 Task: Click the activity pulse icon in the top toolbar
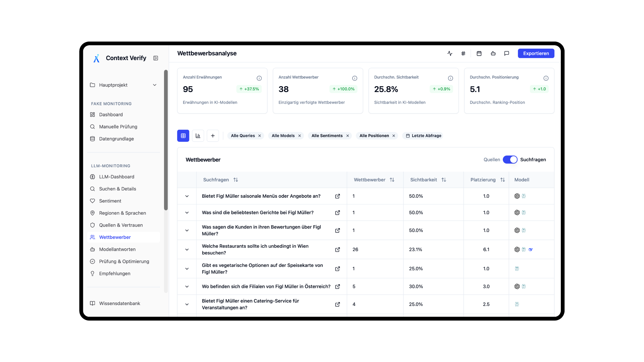pyautogui.click(x=450, y=53)
